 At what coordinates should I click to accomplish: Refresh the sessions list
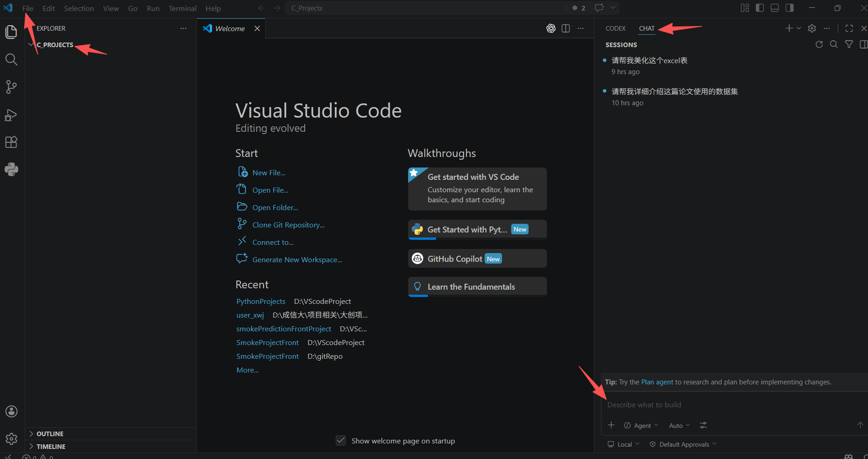tap(819, 44)
